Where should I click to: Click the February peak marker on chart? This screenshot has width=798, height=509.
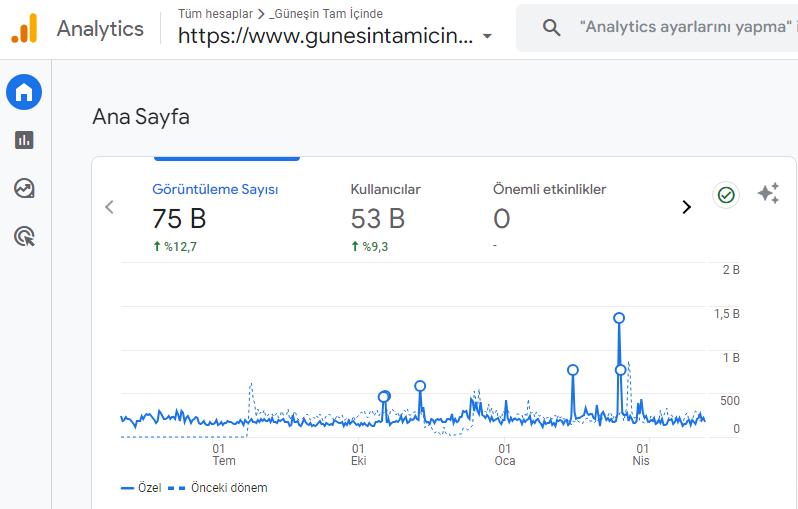coord(573,370)
